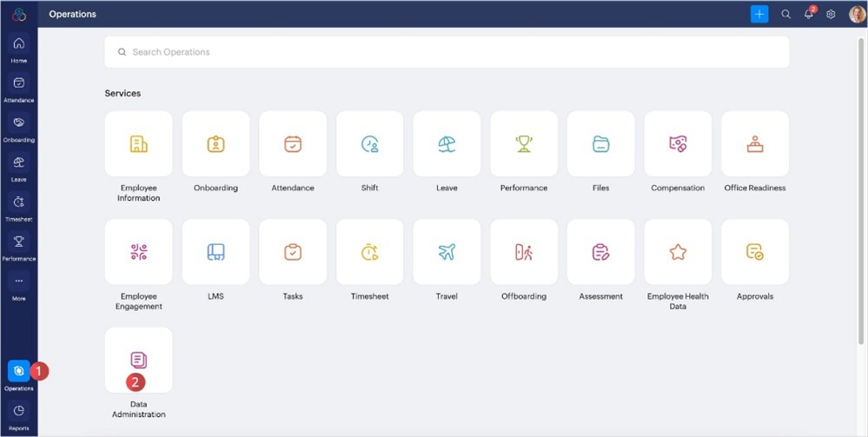Launch the LMS service
Viewport: 868px width, 437px height.
(215, 252)
